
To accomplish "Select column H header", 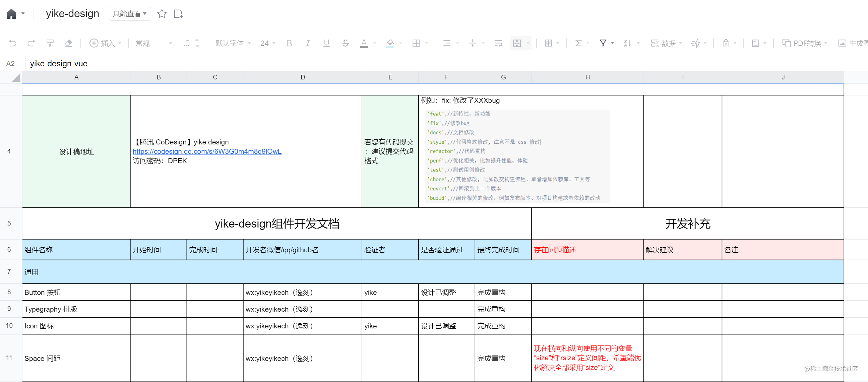I will (587, 77).
